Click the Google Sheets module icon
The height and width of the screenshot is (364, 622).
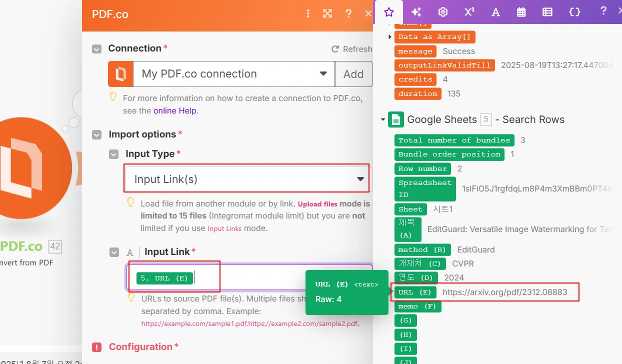pyautogui.click(x=396, y=119)
